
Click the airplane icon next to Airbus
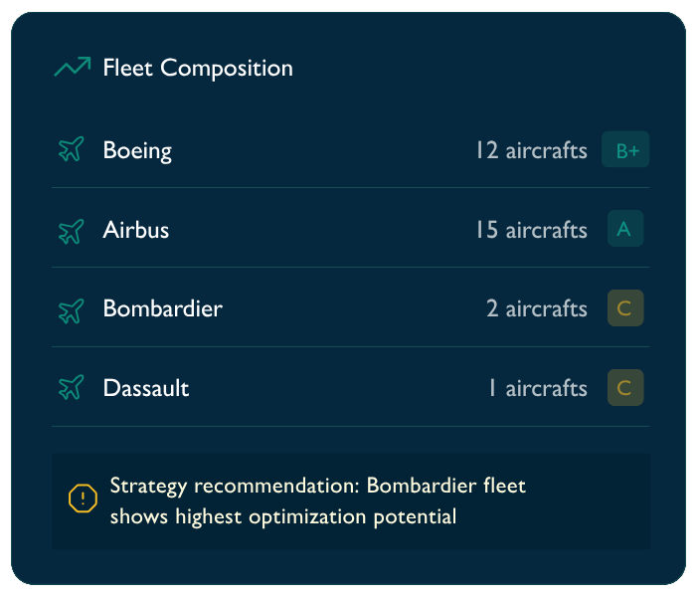(x=72, y=232)
